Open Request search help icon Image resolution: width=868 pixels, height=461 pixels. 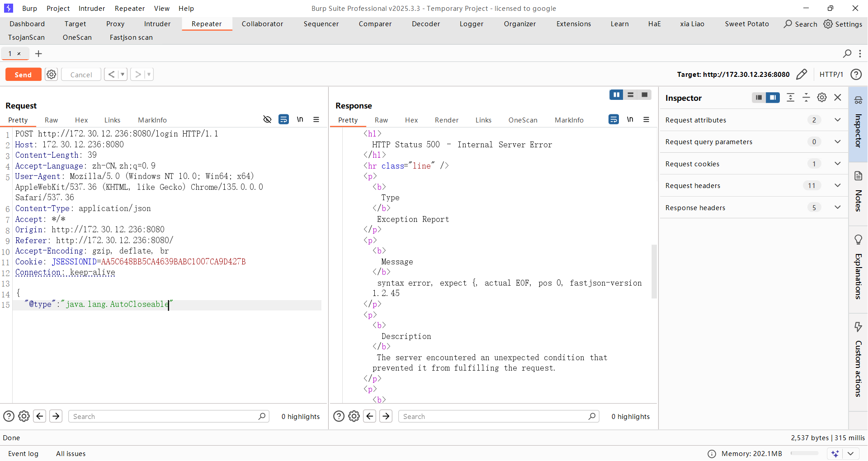9,416
